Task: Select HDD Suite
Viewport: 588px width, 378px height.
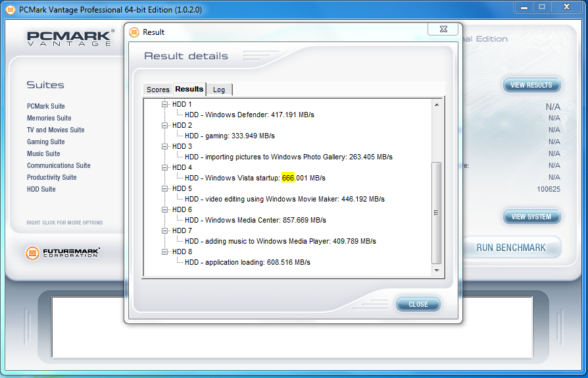Action: coord(41,189)
